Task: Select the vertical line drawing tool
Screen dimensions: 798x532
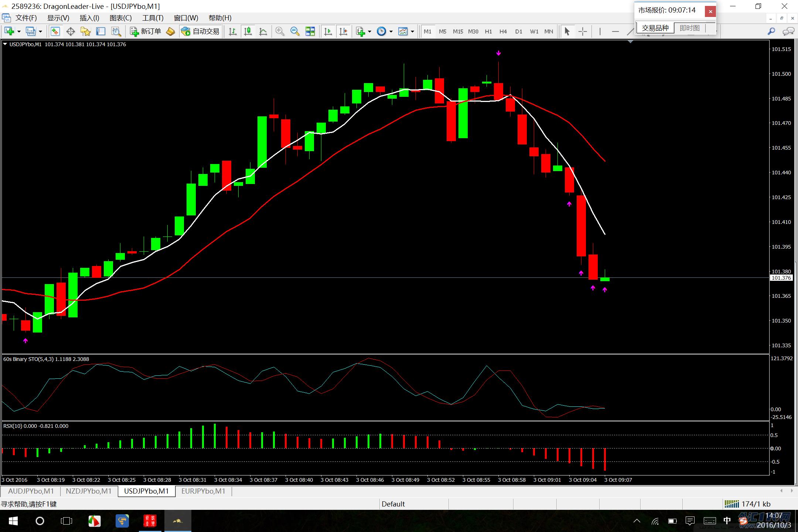Action: click(x=600, y=31)
